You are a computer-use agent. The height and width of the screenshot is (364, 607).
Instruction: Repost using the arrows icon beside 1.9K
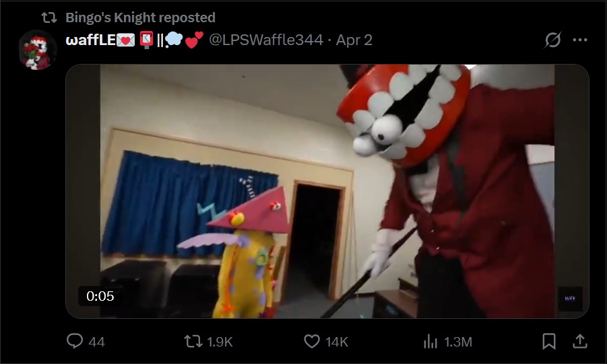coord(193,342)
